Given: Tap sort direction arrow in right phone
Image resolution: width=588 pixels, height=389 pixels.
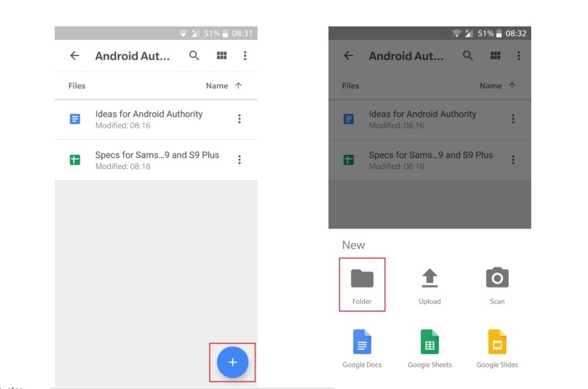Looking at the screenshot, I should [512, 86].
